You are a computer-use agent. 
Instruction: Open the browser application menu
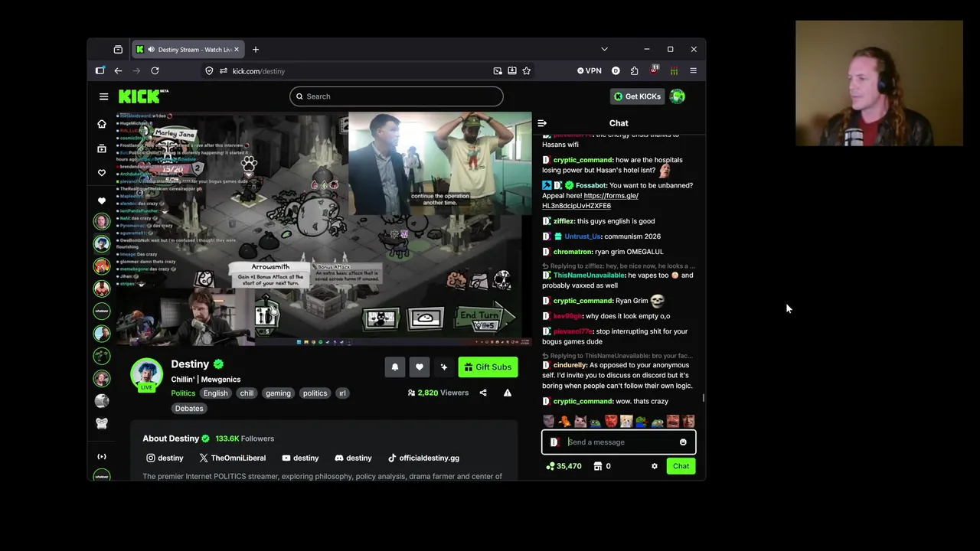(x=693, y=70)
